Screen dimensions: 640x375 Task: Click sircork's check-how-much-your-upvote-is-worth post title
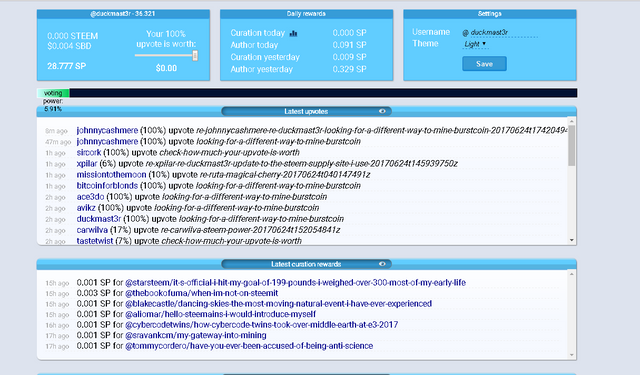click(229, 152)
